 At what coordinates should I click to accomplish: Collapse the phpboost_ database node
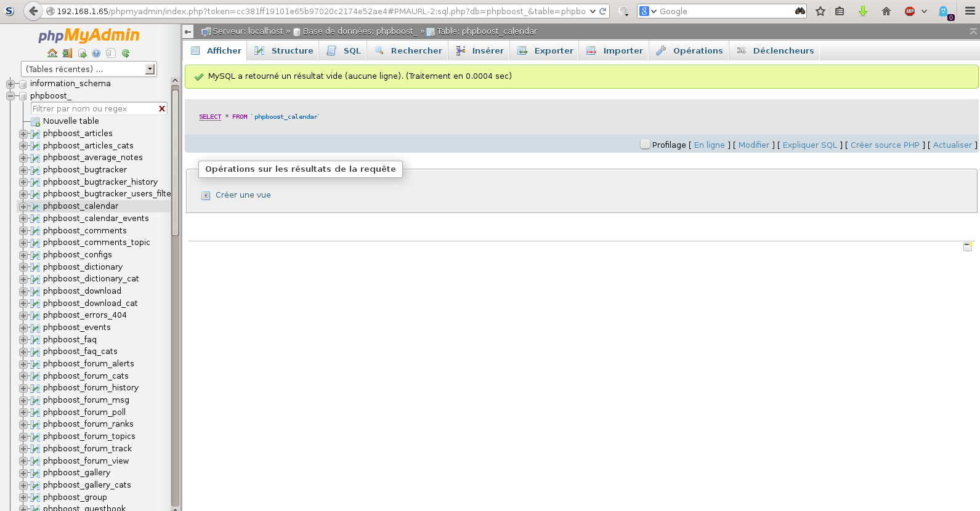coord(10,96)
